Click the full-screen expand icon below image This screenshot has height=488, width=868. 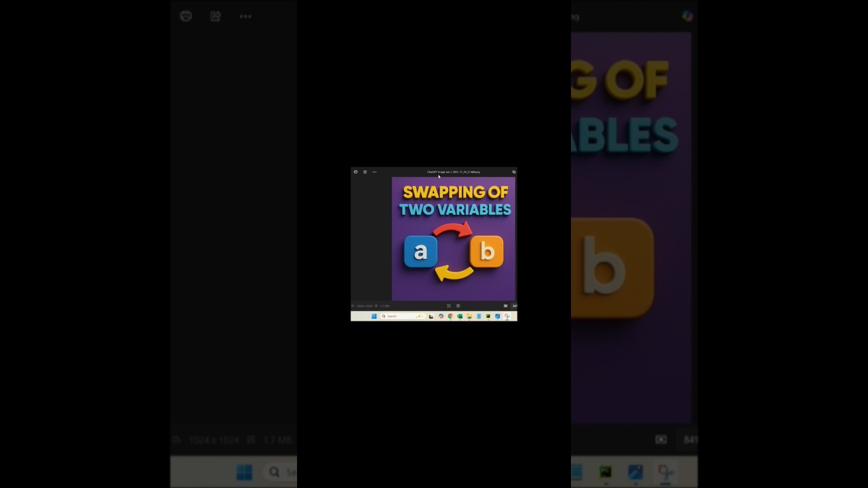[458, 306]
